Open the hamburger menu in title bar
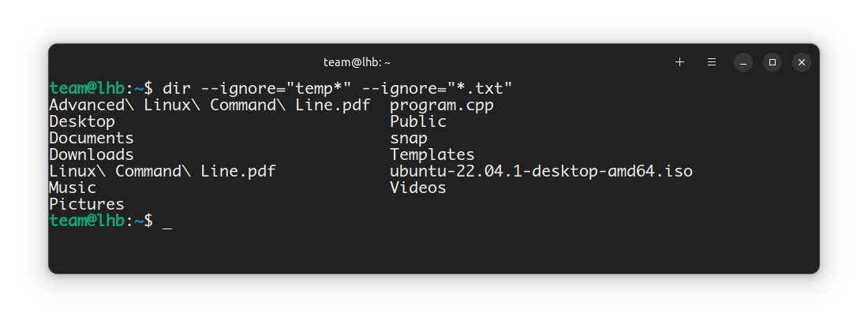This screenshot has width=868, height=327. (711, 62)
